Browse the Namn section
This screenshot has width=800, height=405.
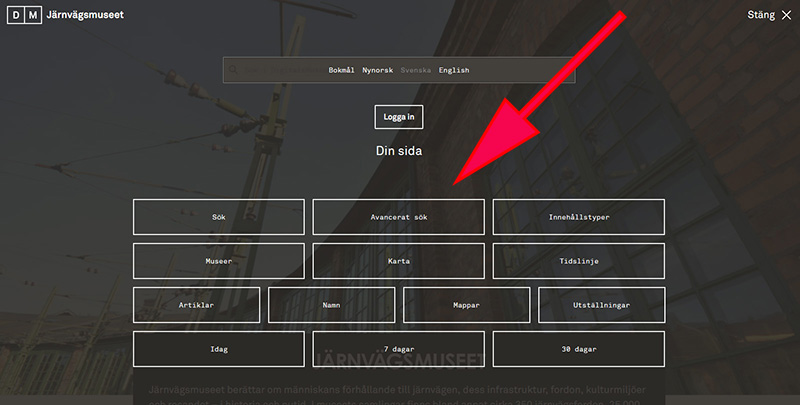332,305
